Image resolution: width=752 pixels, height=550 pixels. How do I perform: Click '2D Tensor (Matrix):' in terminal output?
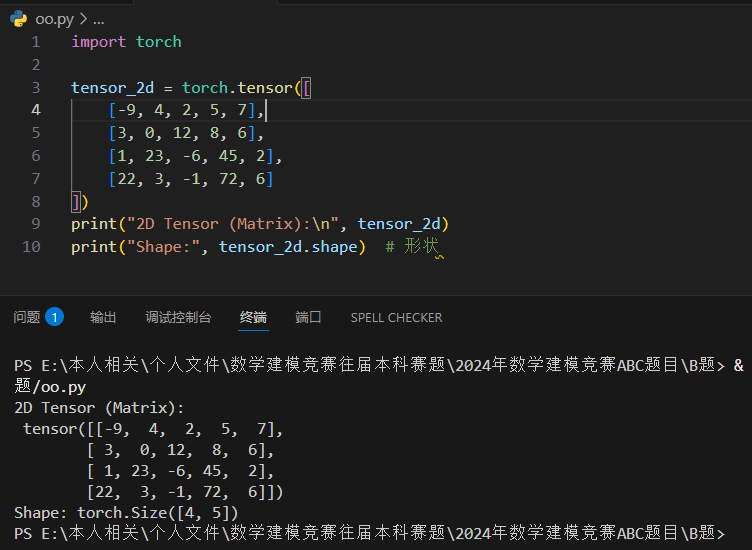click(x=99, y=408)
